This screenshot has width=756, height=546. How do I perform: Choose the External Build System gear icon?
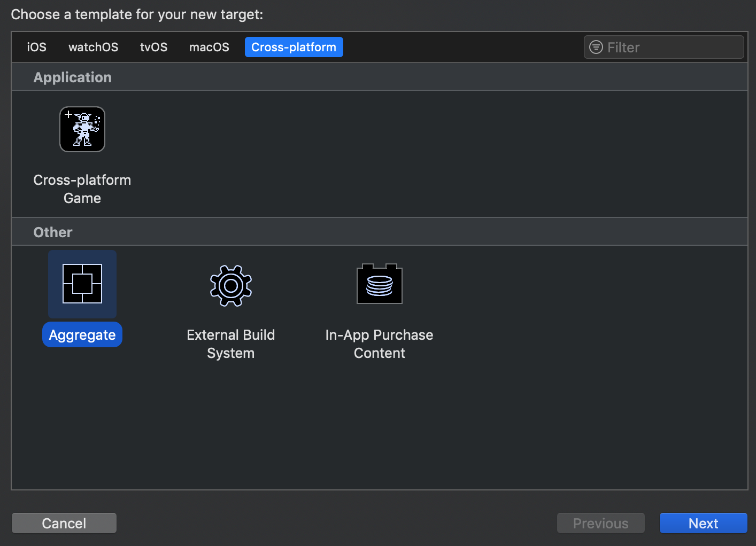click(231, 286)
